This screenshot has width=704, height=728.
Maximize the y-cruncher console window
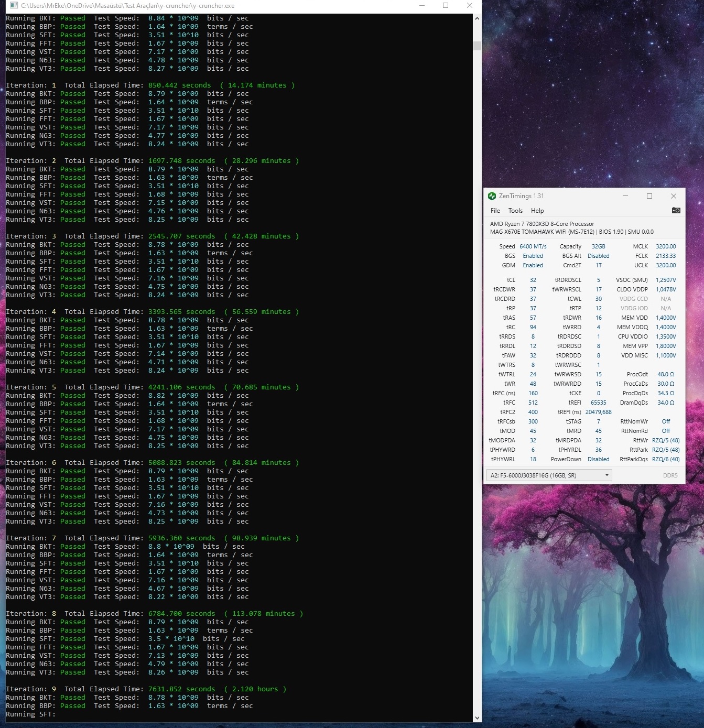[446, 5]
